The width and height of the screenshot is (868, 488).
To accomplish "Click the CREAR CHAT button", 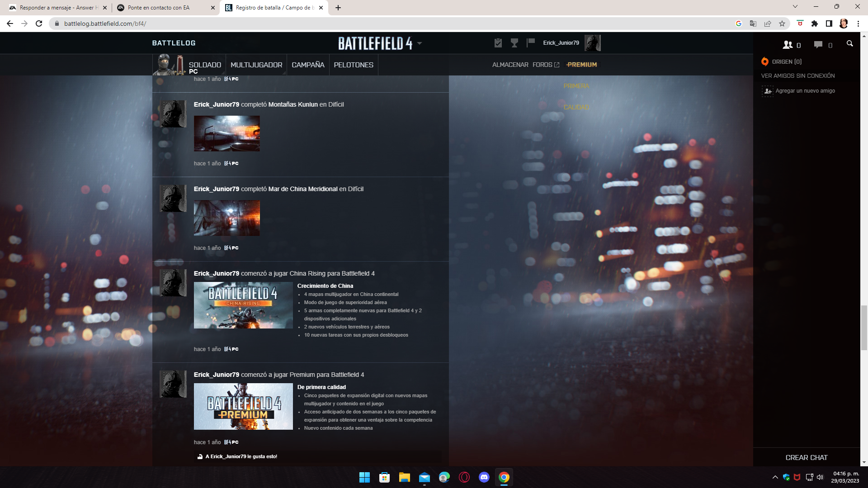I will point(807,458).
